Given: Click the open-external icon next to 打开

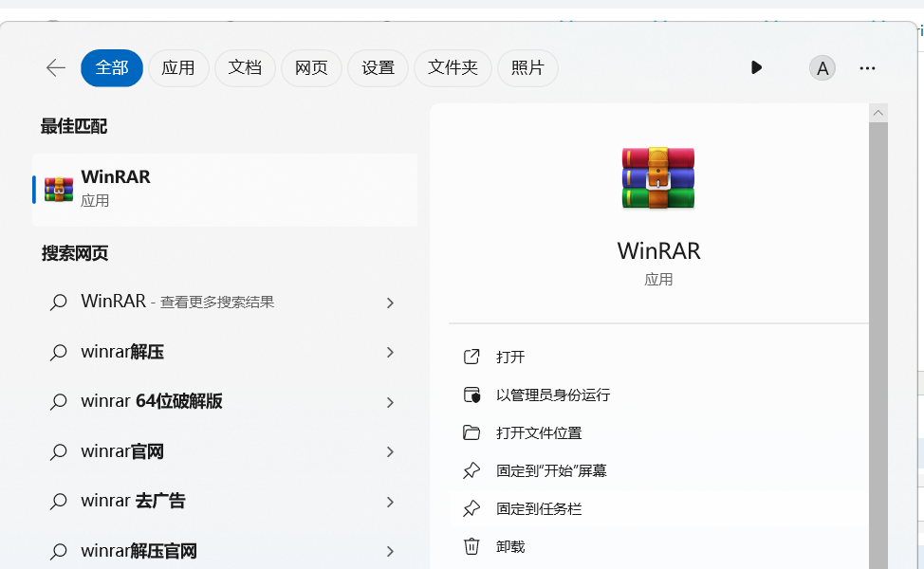Looking at the screenshot, I should click(x=471, y=357).
